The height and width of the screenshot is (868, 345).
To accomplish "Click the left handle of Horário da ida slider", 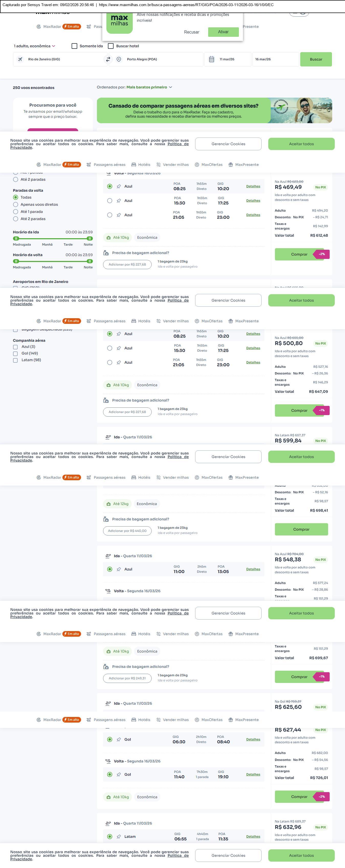I will [x=16, y=238].
